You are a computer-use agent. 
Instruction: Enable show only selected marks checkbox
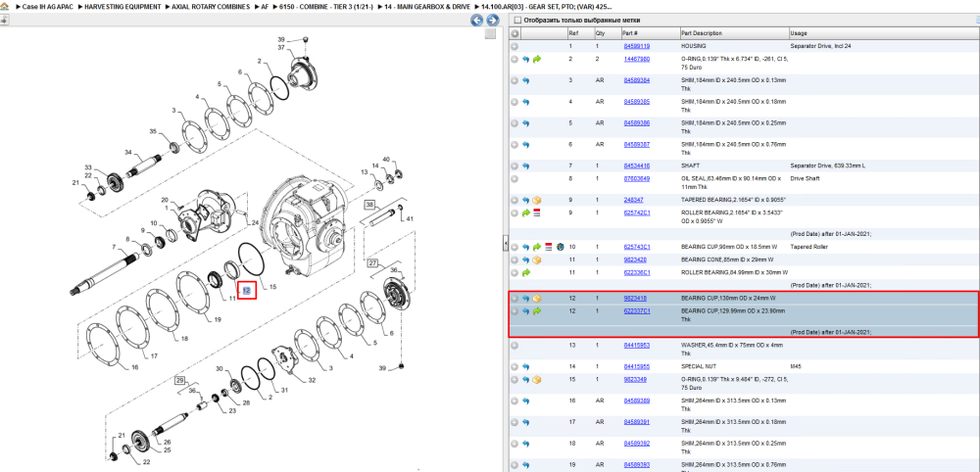(x=516, y=20)
